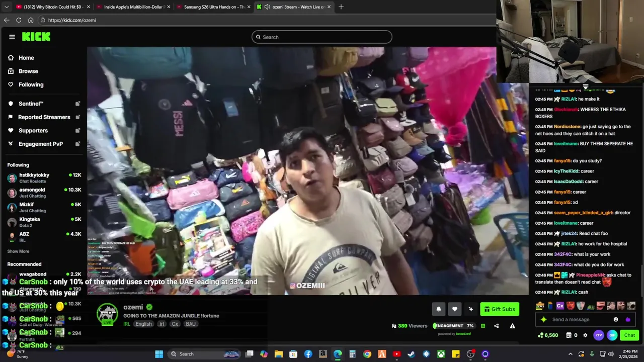Click the Gift Subs button

[500, 309]
